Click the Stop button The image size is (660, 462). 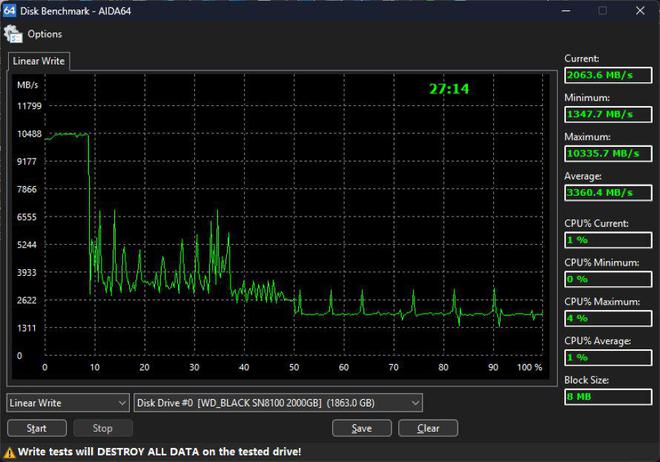pos(103,428)
